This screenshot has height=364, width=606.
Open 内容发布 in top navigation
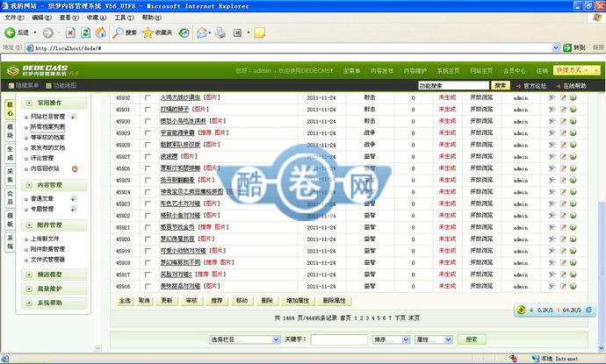(382, 71)
